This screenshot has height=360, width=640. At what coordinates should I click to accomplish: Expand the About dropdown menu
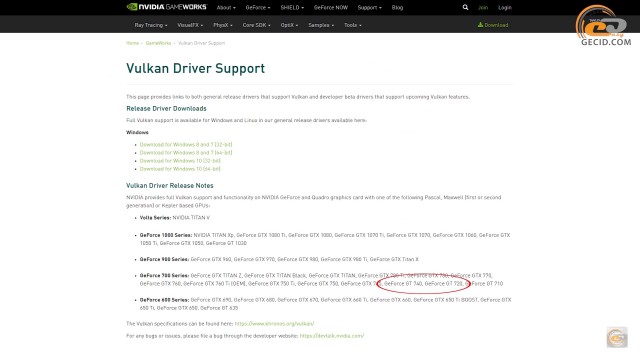[x=226, y=7]
